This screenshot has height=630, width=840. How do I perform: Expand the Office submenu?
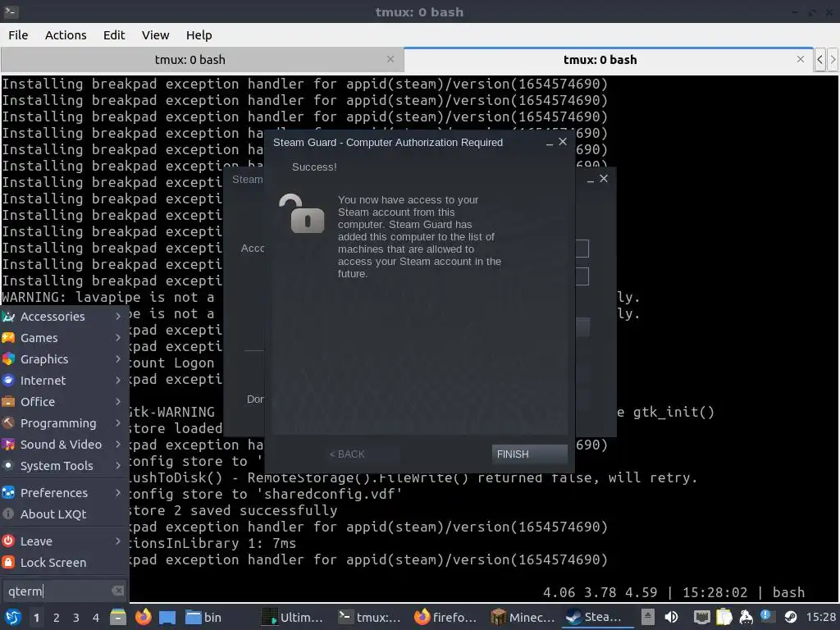click(64, 401)
